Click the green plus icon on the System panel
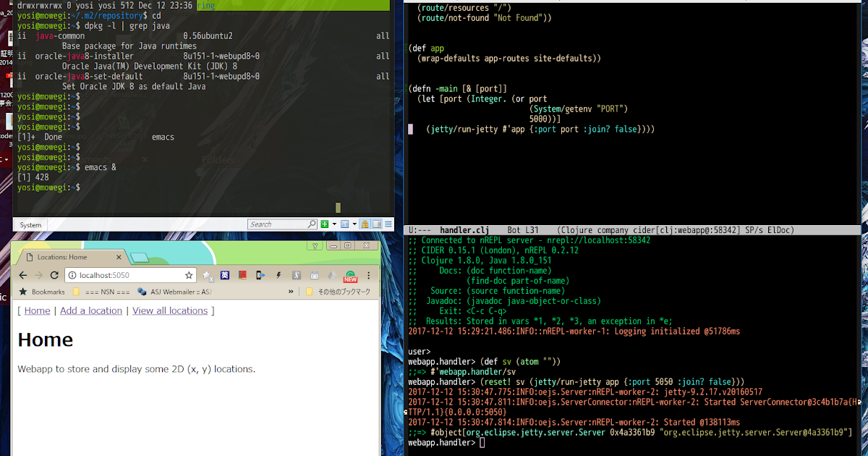The image size is (868, 456). click(x=325, y=224)
